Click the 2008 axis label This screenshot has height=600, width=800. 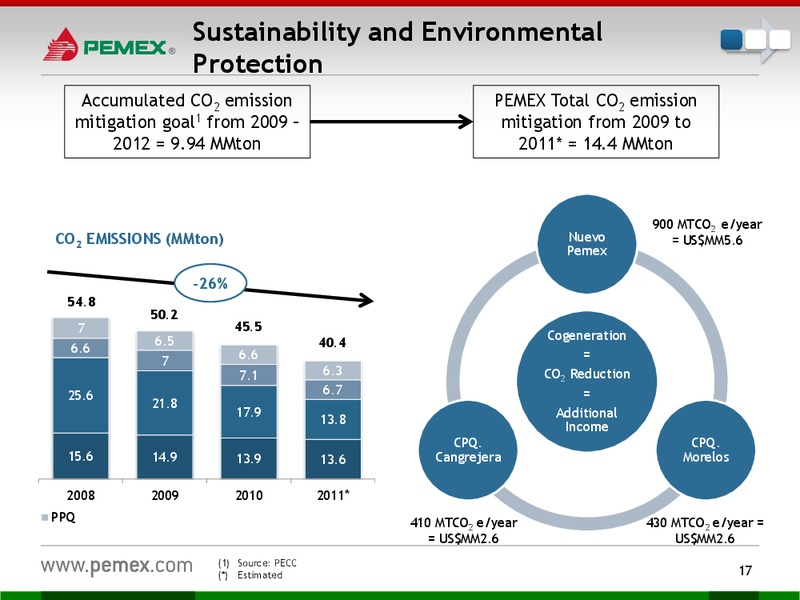click(x=81, y=495)
